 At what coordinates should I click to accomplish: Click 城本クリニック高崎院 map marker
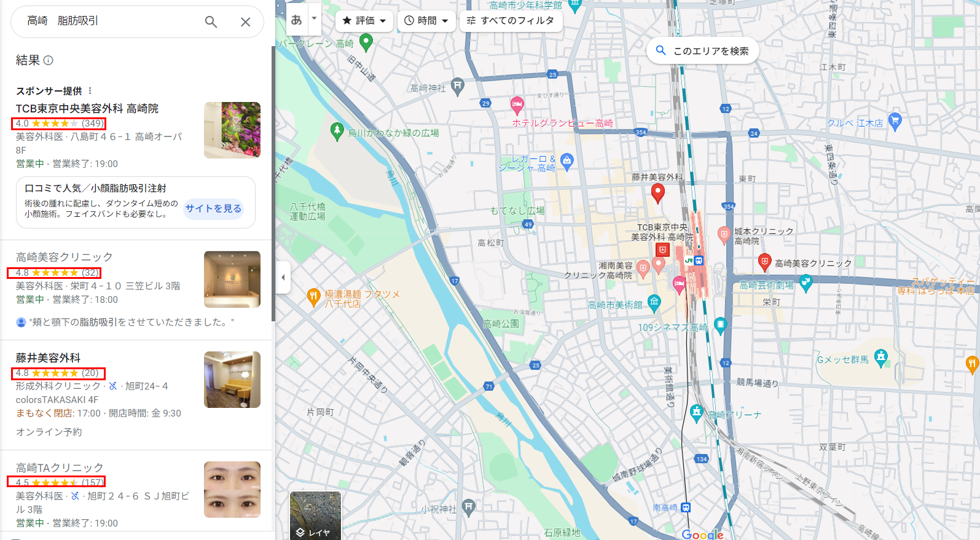click(x=724, y=235)
